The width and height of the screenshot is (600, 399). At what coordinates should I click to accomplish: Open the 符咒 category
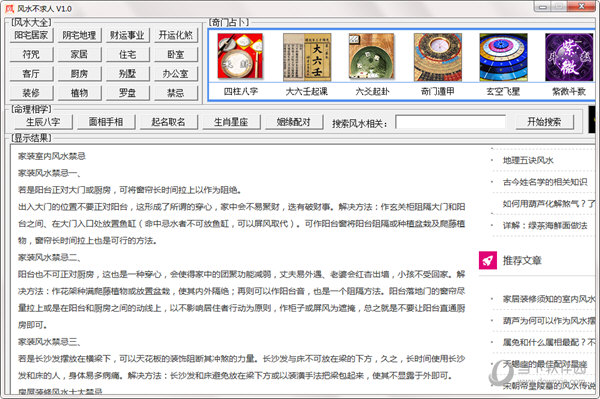click(31, 54)
